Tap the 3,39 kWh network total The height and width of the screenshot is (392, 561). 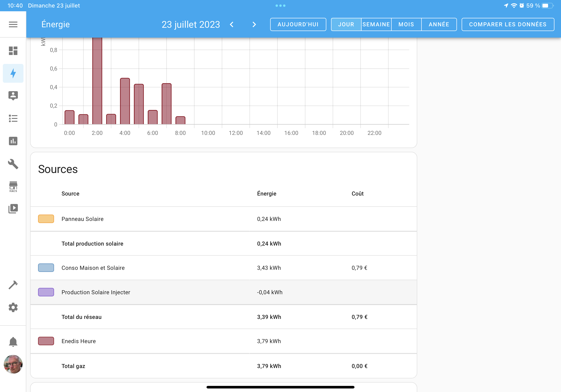coord(269,317)
